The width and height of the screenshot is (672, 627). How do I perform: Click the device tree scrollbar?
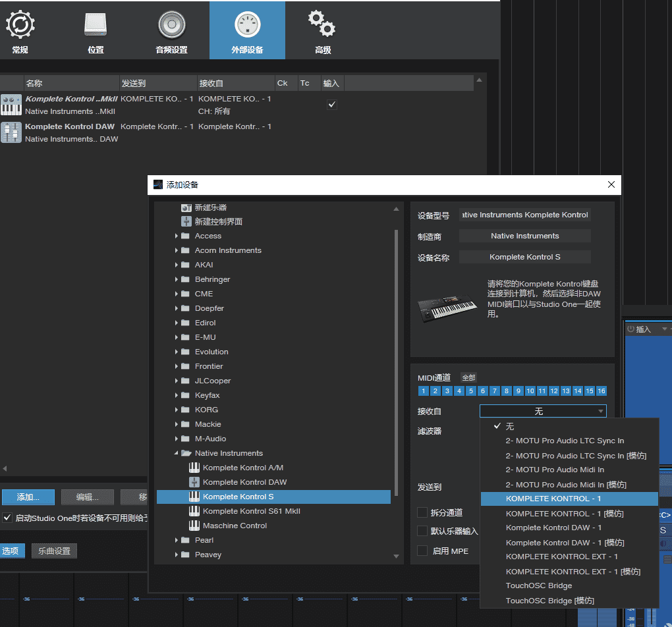396,363
